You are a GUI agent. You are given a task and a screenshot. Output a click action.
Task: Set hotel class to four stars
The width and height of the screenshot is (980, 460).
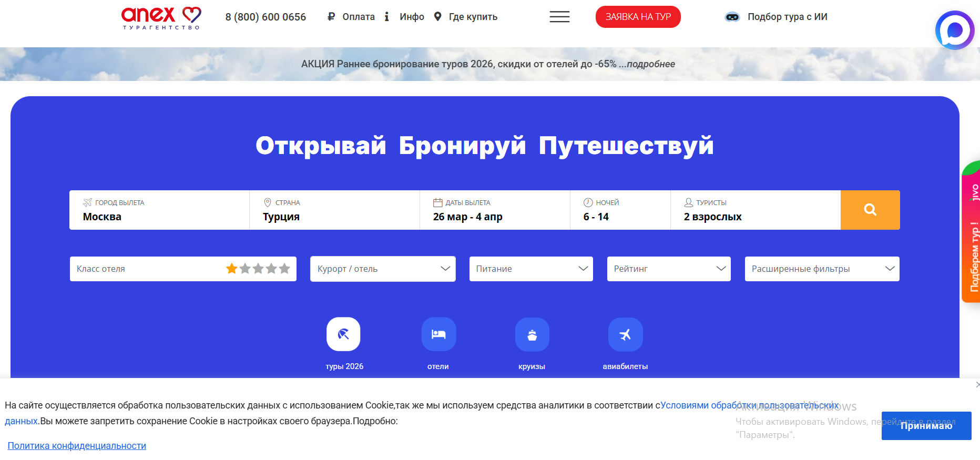[271, 269]
